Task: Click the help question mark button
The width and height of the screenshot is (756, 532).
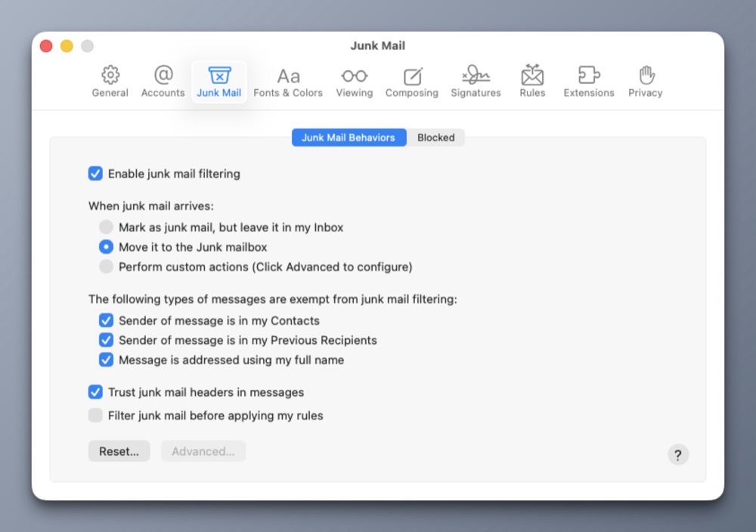Action: click(x=678, y=454)
